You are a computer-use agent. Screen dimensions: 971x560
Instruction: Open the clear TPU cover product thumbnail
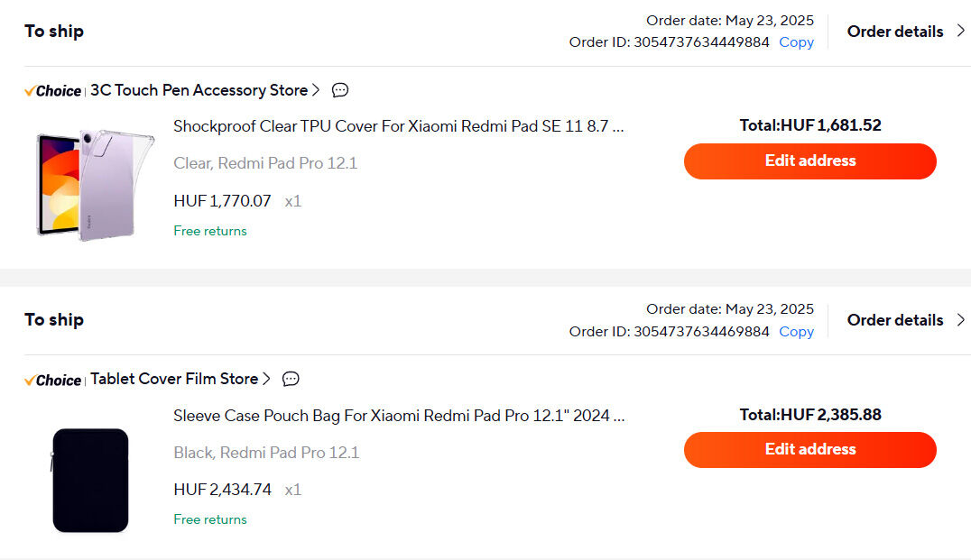pyautogui.click(x=95, y=185)
